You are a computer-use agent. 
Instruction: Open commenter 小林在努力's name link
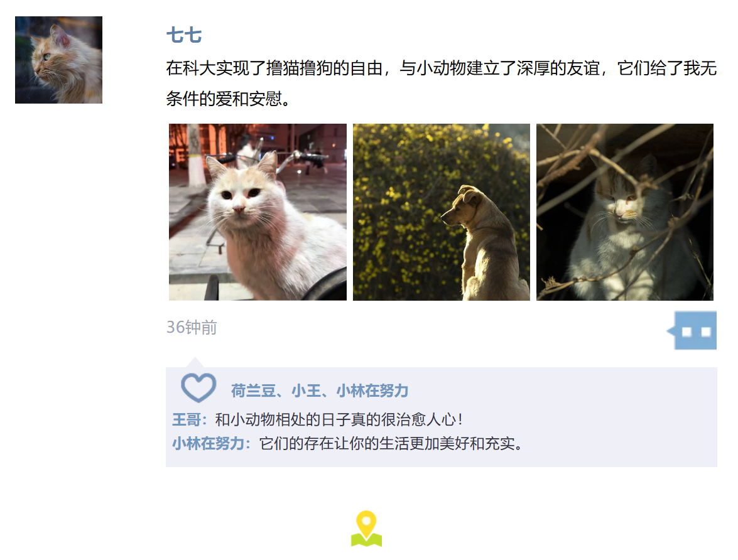click(209, 443)
